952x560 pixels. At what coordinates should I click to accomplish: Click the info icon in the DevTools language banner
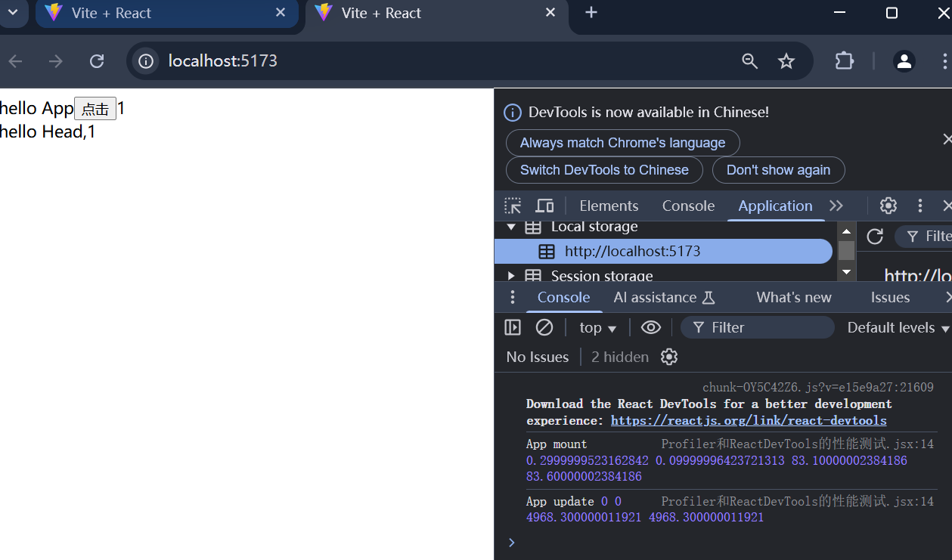513,113
